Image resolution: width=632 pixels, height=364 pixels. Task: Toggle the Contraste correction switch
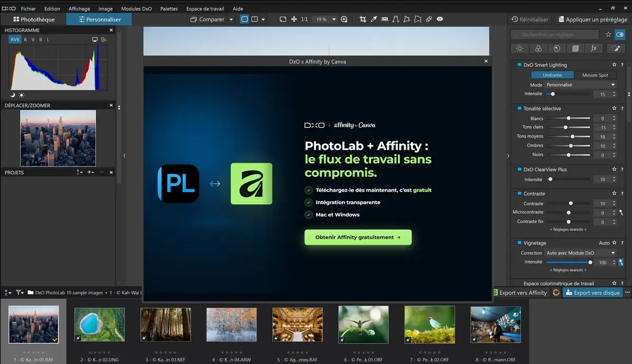(518, 194)
